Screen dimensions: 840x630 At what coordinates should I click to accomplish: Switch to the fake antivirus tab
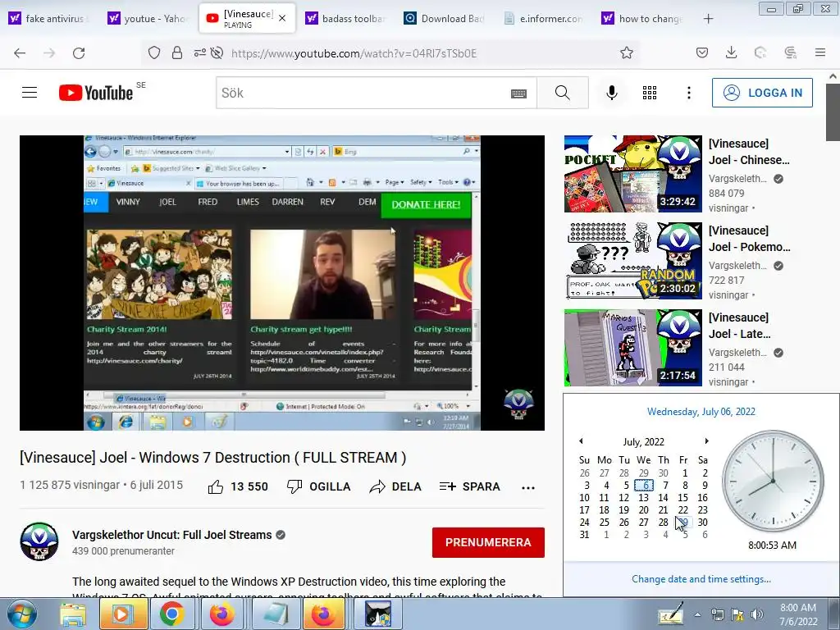48,18
